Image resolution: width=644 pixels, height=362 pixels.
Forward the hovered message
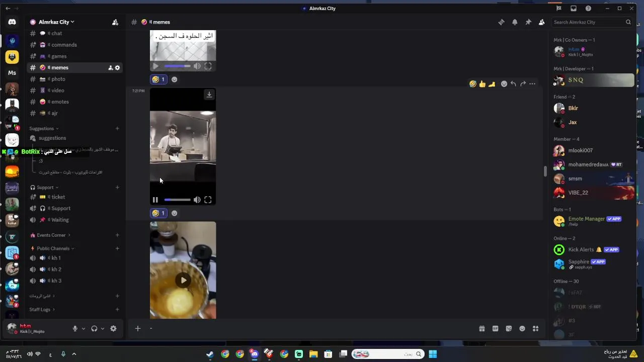[523, 84]
